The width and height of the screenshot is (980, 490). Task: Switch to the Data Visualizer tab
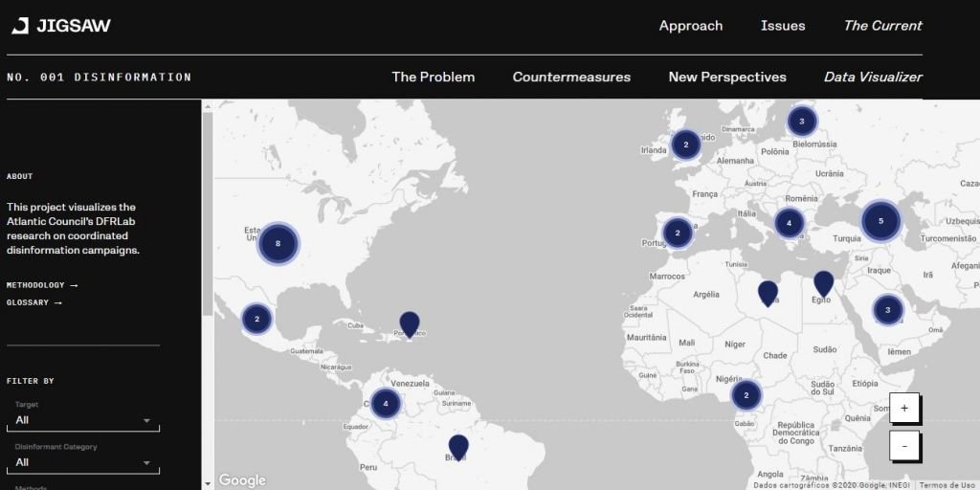click(873, 77)
